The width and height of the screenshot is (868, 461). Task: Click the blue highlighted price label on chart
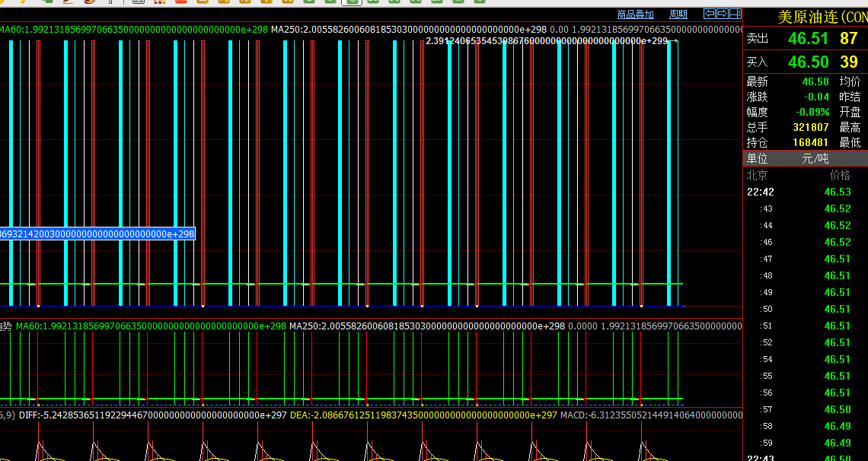(97, 234)
